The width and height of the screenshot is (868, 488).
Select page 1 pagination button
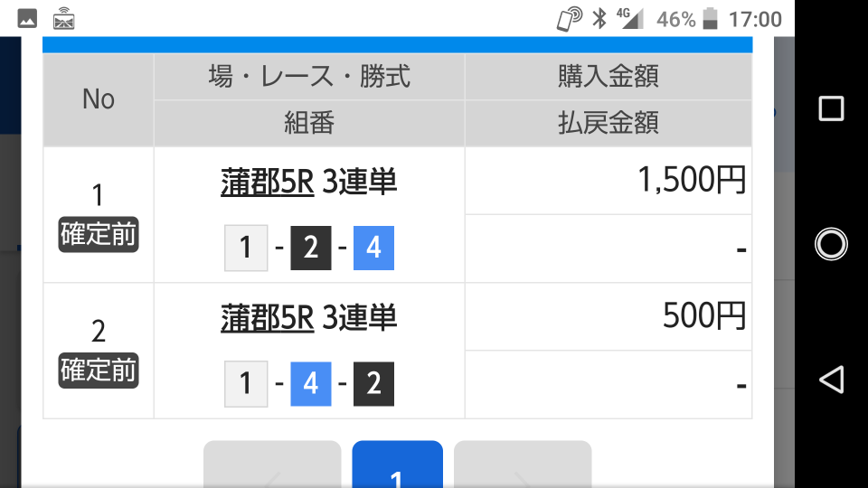(x=398, y=465)
